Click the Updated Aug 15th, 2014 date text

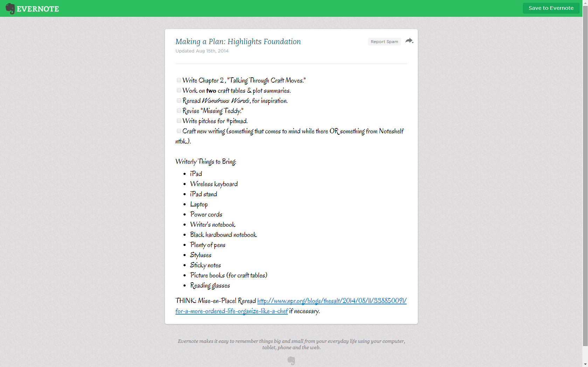[202, 51]
